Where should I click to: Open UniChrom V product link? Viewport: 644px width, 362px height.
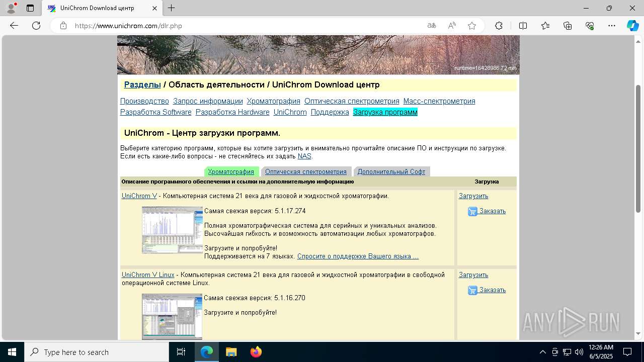click(139, 196)
